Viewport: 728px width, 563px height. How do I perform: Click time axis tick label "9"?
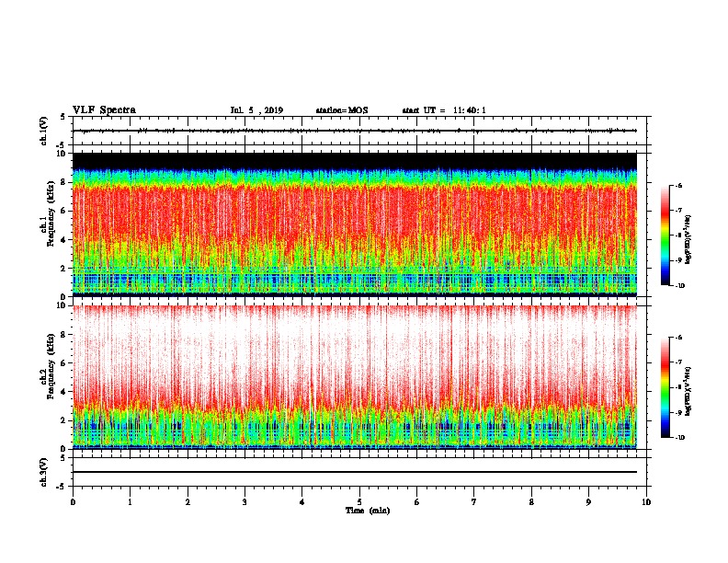pyautogui.click(x=588, y=502)
